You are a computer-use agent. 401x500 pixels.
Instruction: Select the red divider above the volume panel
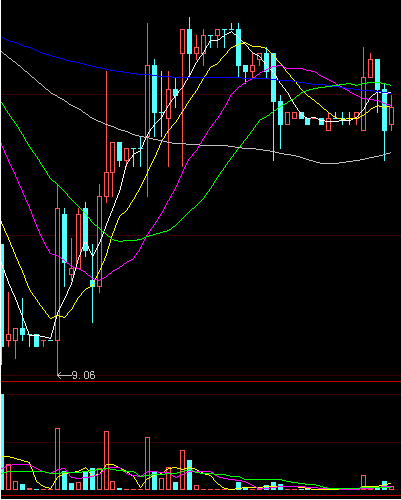(200, 381)
